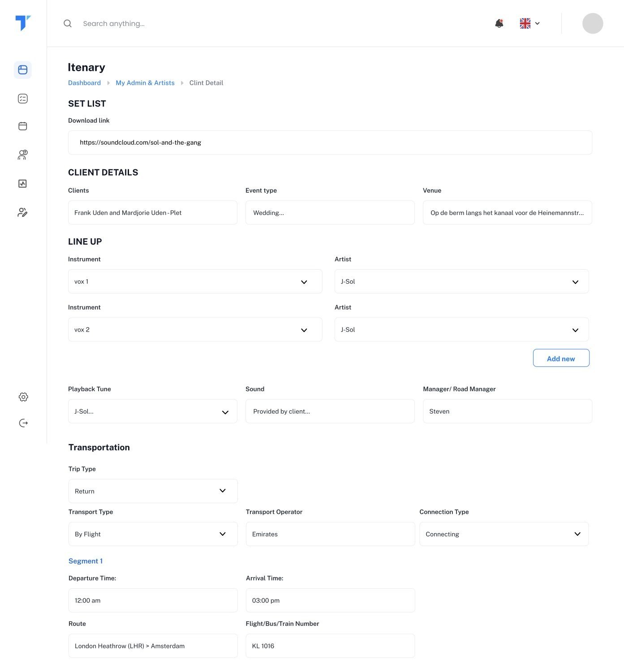Open the people help sidebar icon
The width and height of the screenshot is (624, 672).
click(x=23, y=155)
